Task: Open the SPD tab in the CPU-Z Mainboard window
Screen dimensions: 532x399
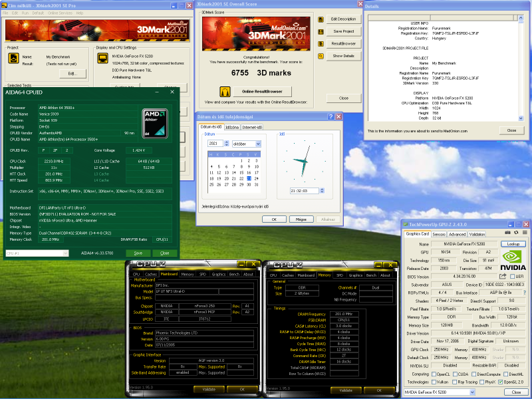Action: [x=203, y=274]
